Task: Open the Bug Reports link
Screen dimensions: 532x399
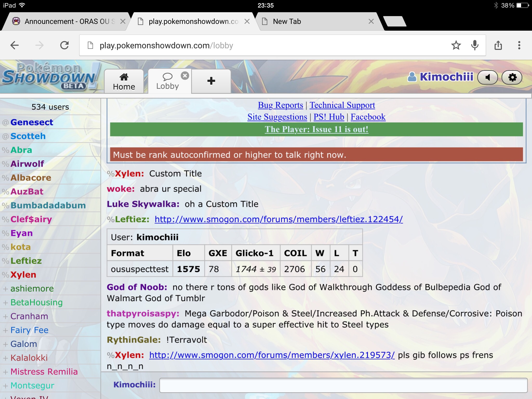Action: (280, 105)
